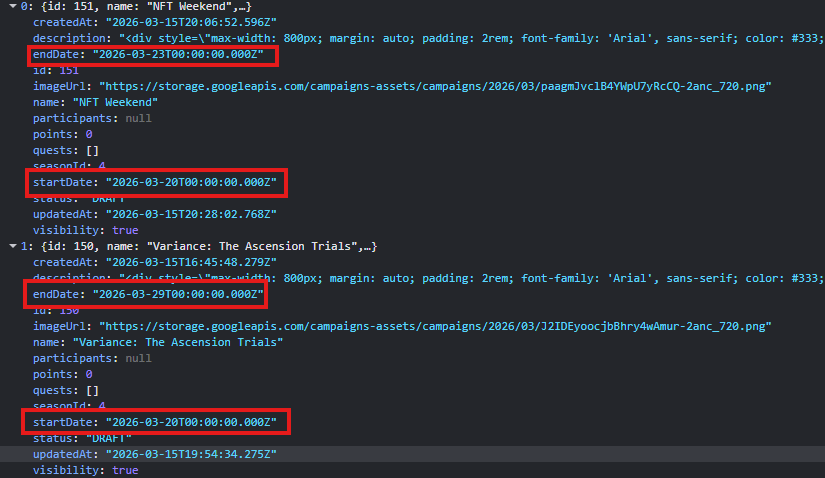Select endDate value 2026-03-23T00:00:00.000Z
This screenshot has width=825, height=478.
pyautogui.click(x=178, y=54)
